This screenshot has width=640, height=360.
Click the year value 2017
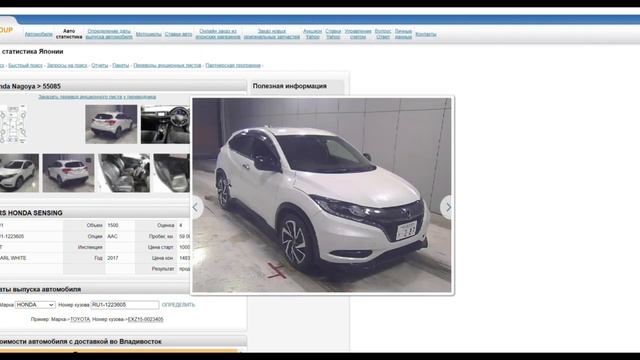113,258
